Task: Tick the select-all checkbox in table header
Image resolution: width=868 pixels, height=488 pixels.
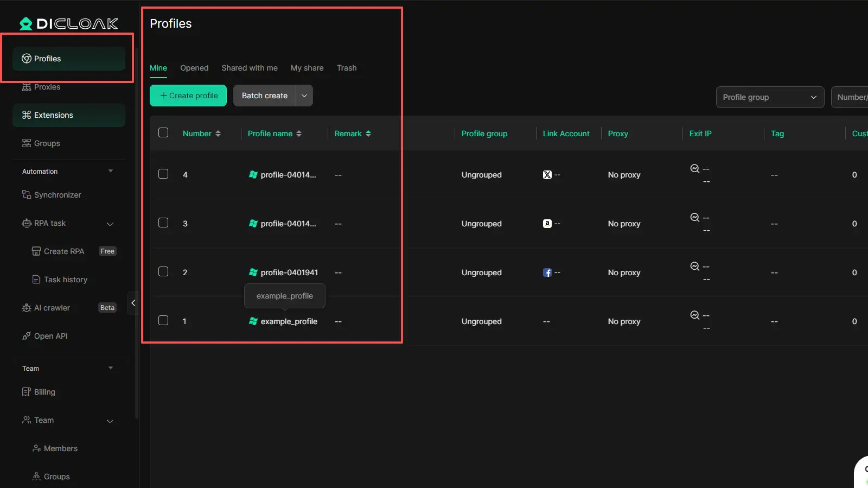Action: click(x=163, y=133)
